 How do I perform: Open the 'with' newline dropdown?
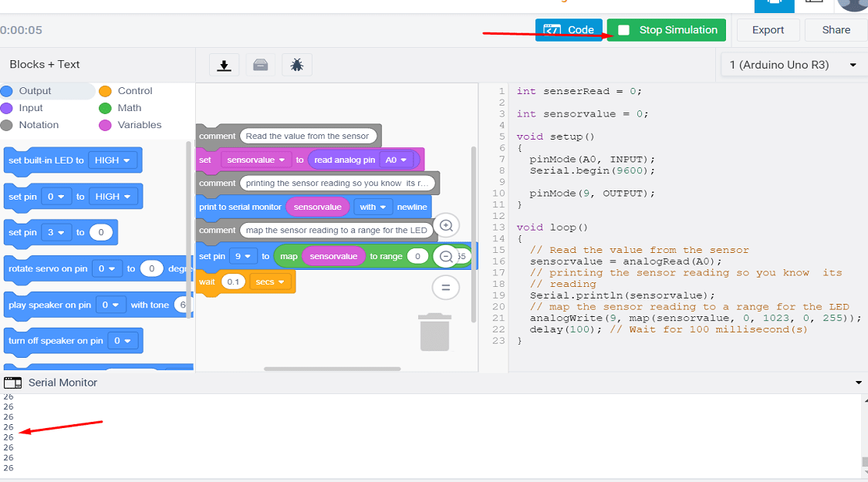pyautogui.click(x=373, y=207)
